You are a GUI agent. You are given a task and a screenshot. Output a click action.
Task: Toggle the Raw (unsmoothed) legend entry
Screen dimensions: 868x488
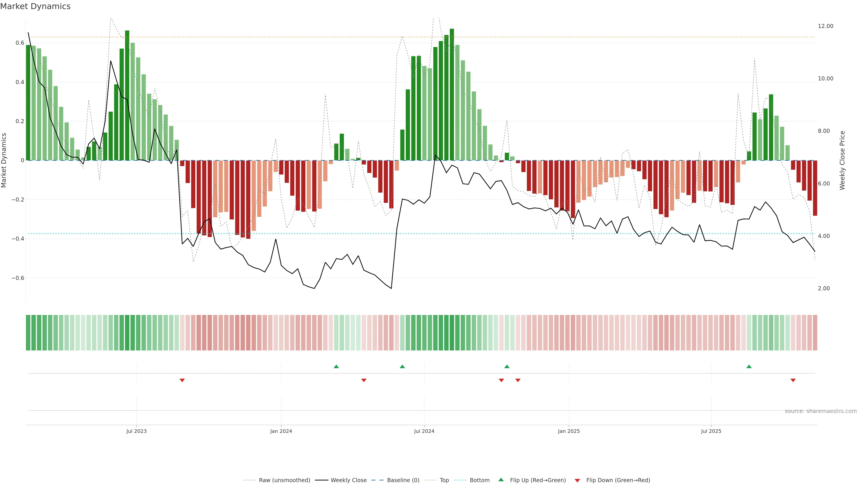(284, 480)
